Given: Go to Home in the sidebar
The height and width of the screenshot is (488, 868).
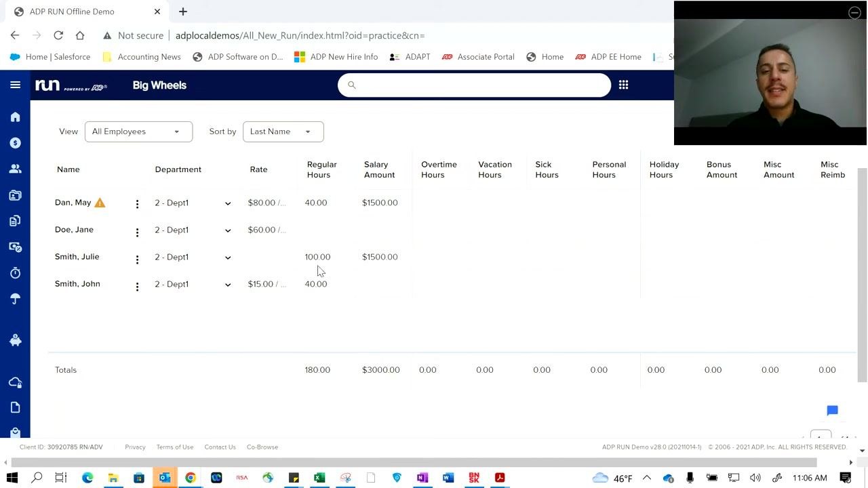Looking at the screenshot, I should tap(16, 117).
